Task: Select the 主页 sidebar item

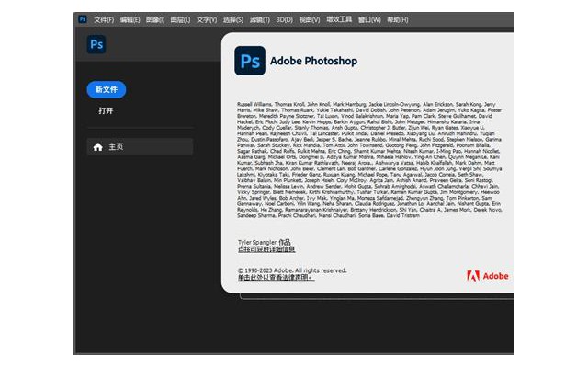Action: [140, 147]
